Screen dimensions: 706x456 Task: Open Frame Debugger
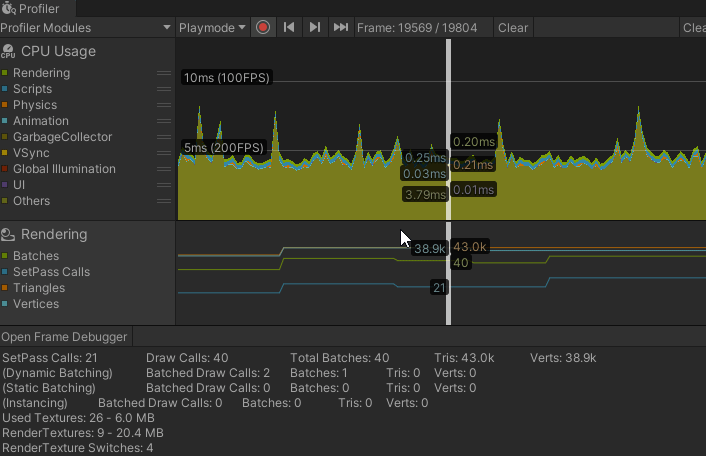click(x=65, y=337)
